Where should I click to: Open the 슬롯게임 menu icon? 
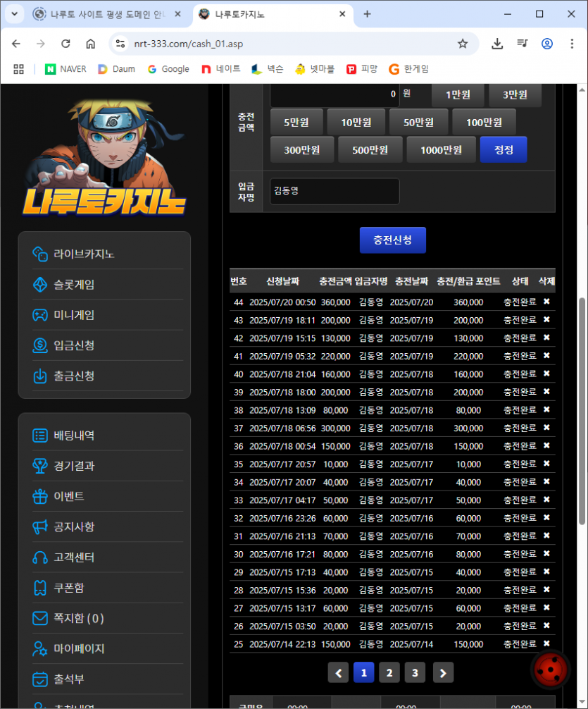(39, 285)
